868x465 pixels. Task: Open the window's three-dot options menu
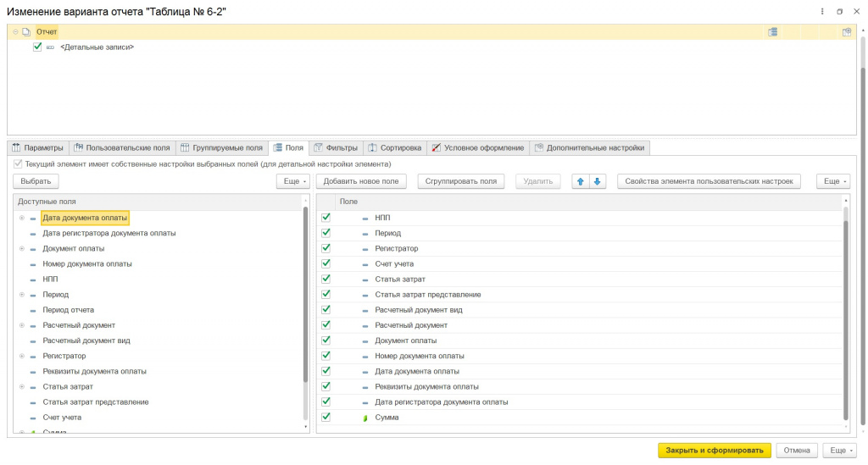pos(822,11)
